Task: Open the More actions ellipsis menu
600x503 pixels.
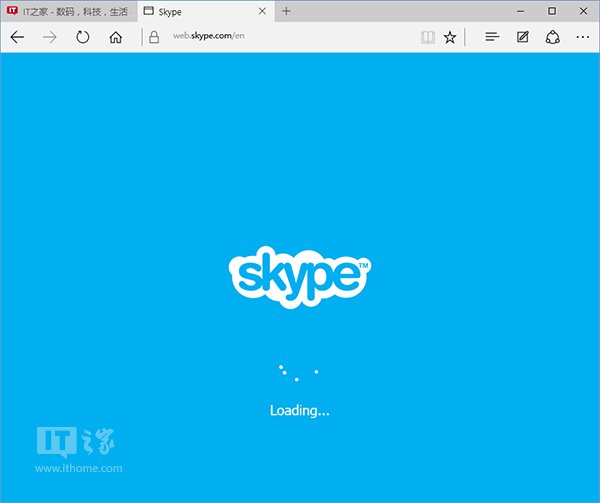Action: (x=582, y=37)
